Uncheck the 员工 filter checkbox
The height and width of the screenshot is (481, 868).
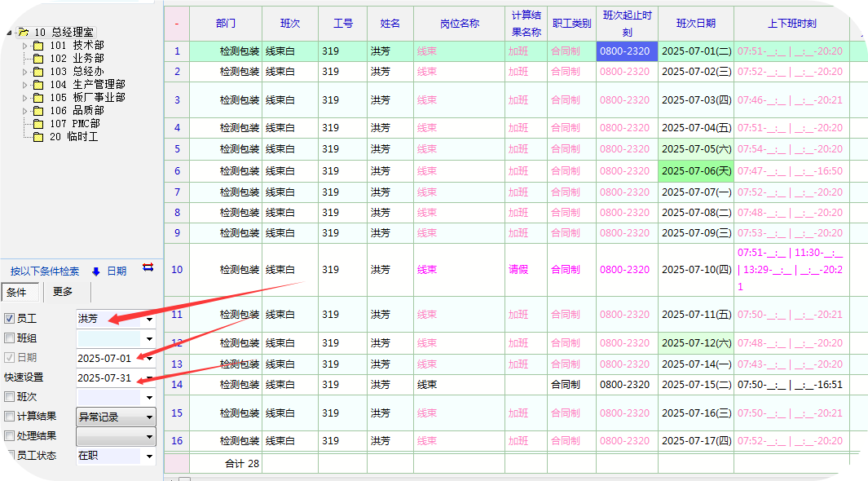tap(10, 319)
